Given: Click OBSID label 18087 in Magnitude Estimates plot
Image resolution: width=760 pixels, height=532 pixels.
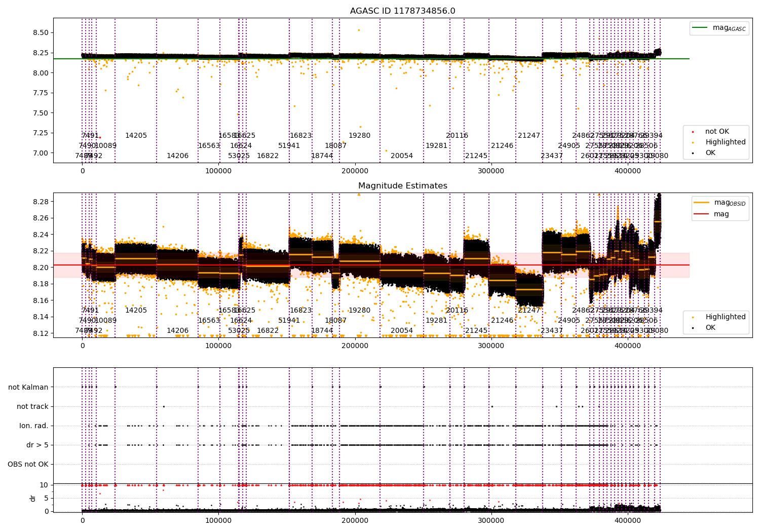Looking at the screenshot, I should tap(336, 321).
